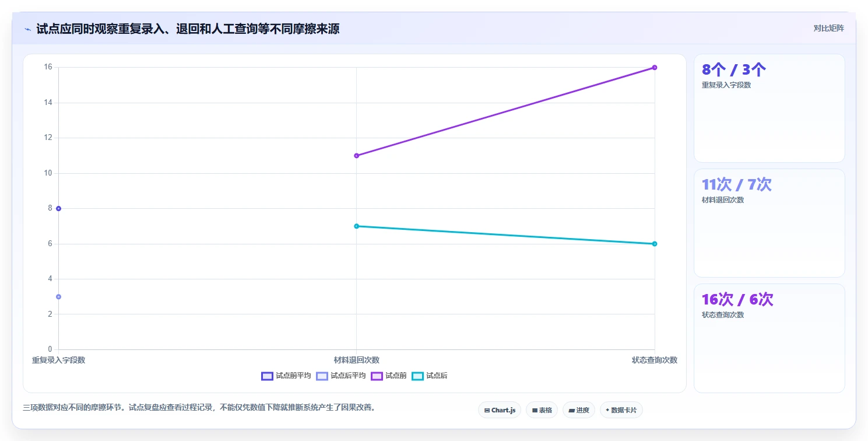The image size is (868, 441).
Task: Click the purple data point at 16
Action: tap(655, 68)
